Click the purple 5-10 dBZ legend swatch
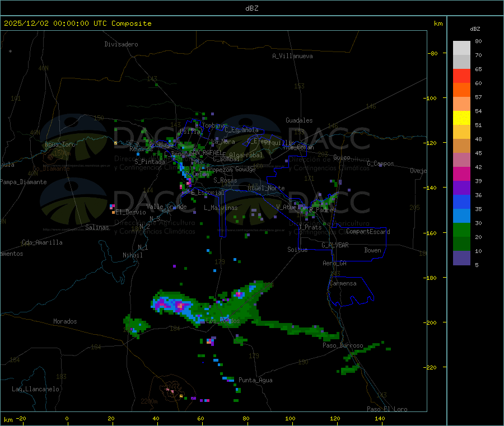Screen dimensions: 504x426 point(461,258)
